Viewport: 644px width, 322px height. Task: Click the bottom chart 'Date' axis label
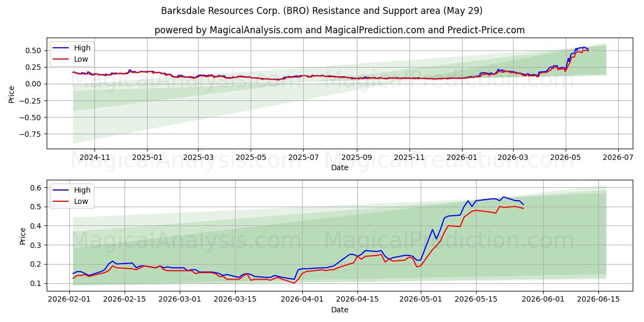click(x=340, y=310)
